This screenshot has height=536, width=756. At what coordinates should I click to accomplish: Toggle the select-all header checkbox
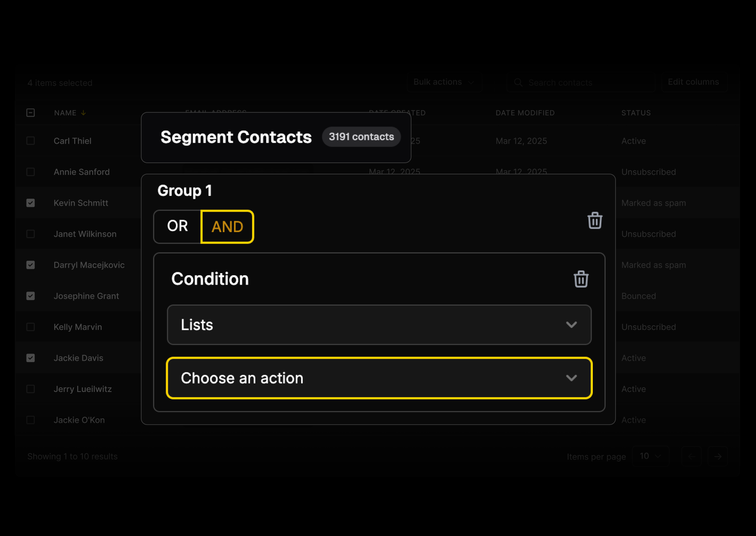pyautogui.click(x=31, y=113)
